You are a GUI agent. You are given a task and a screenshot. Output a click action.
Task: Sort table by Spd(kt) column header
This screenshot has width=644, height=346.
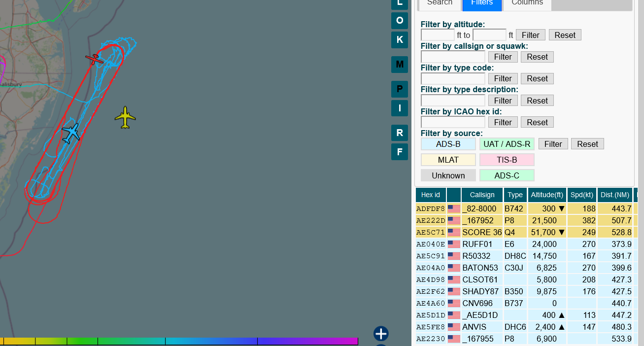click(581, 195)
